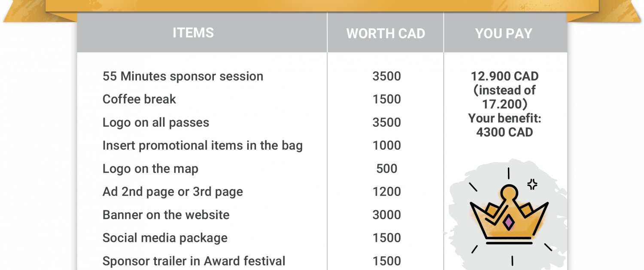Select Banner on the website item

coord(166,215)
